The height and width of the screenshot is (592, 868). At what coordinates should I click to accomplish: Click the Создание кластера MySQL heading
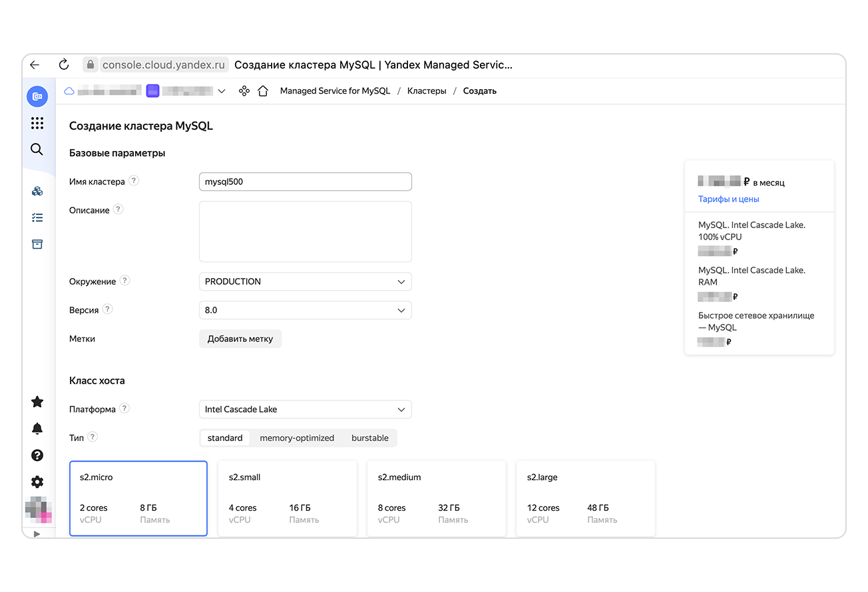coord(141,126)
